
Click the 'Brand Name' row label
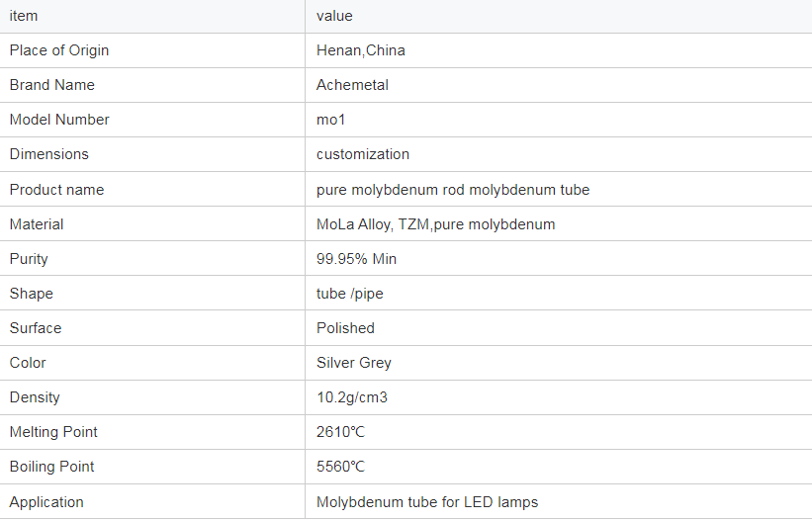(52, 85)
